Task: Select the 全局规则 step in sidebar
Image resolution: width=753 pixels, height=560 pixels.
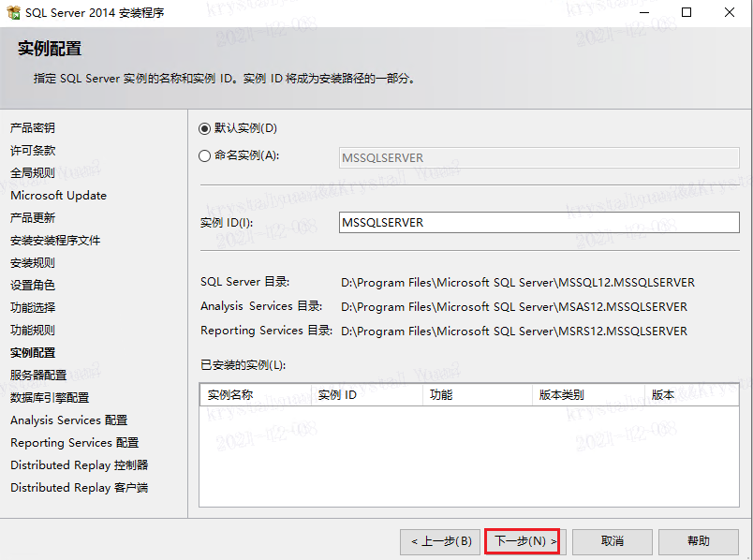Action: (33, 173)
